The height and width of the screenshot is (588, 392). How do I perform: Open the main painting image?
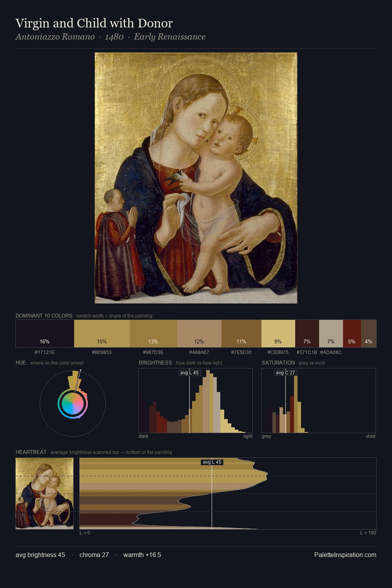pos(196,178)
